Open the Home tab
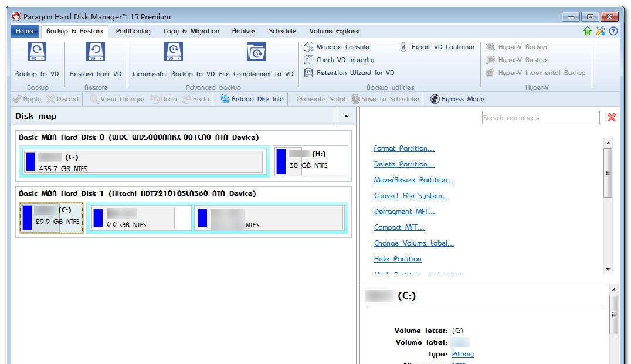Screen dimensions: 631x364 click(25, 31)
